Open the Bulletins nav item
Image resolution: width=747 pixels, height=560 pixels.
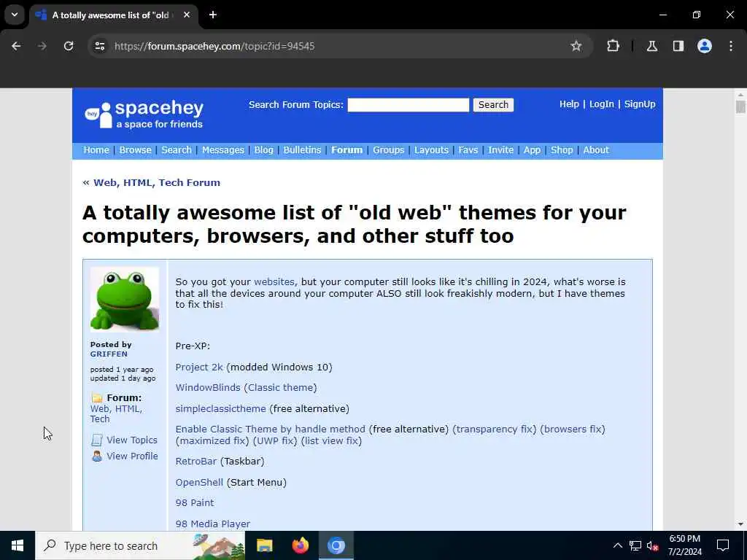pyautogui.click(x=302, y=150)
